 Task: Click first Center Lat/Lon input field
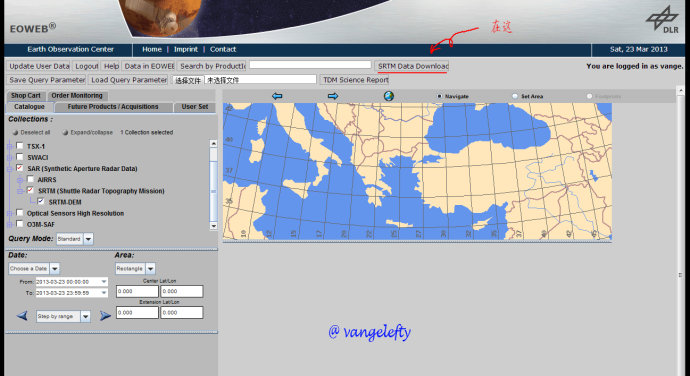click(137, 291)
